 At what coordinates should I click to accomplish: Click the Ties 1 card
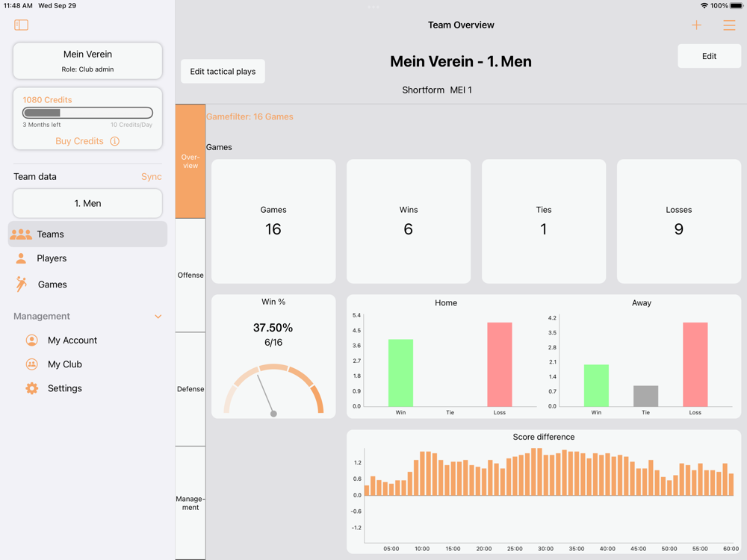point(544,222)
